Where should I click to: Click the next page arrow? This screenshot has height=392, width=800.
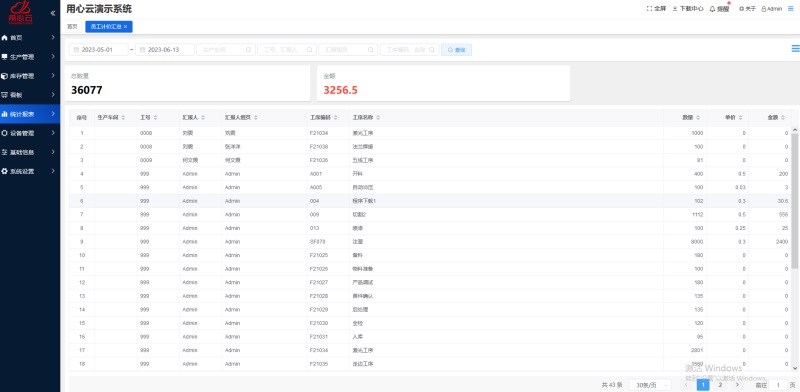(737, 385)
